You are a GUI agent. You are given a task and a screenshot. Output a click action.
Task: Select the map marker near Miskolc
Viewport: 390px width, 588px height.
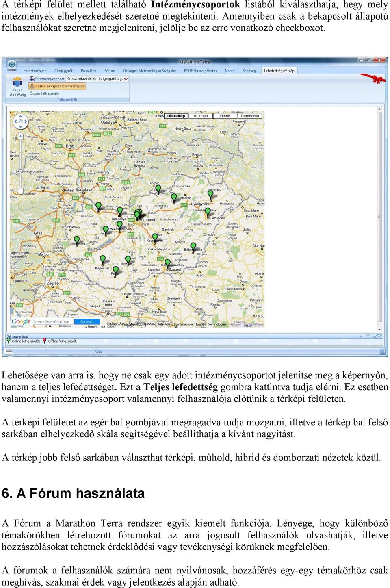[174, 197]
